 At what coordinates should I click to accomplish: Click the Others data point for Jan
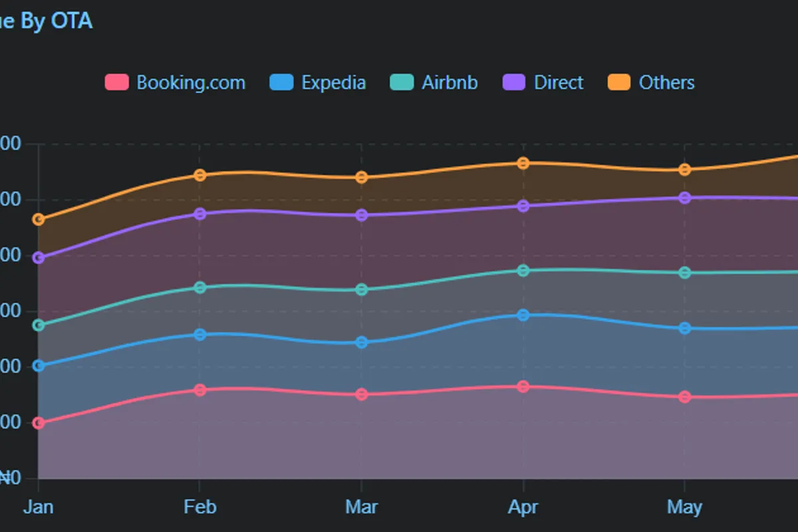(39, 219)
